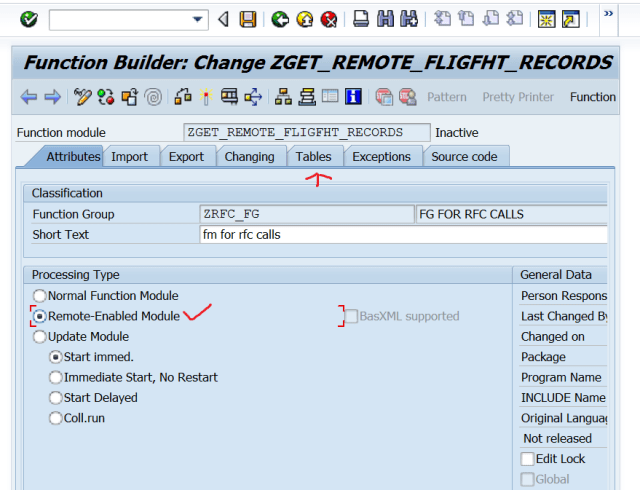Viewport: 640px width, 490px height.
Task: Run Check with the scales icon
Action: click(183, 97)
